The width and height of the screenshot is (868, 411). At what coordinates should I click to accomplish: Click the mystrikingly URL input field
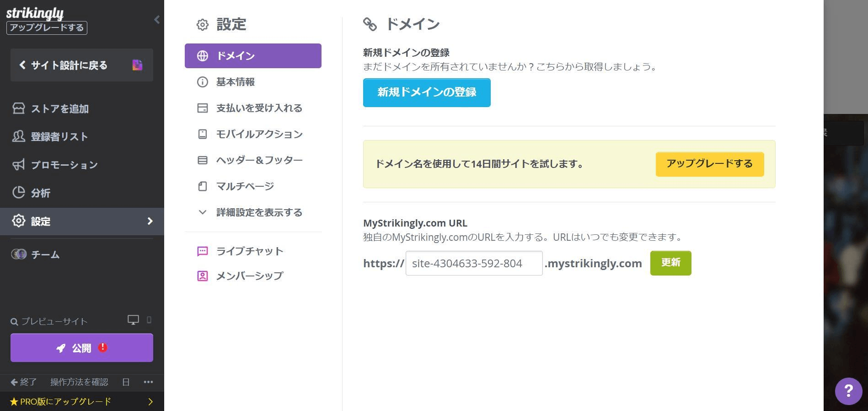(x=474, y=263)
